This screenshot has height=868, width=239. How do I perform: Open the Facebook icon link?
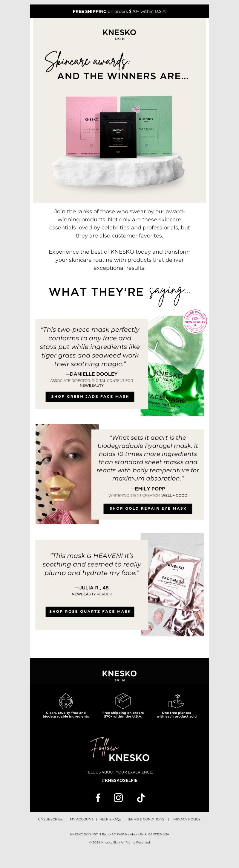(x=98, y=798)
